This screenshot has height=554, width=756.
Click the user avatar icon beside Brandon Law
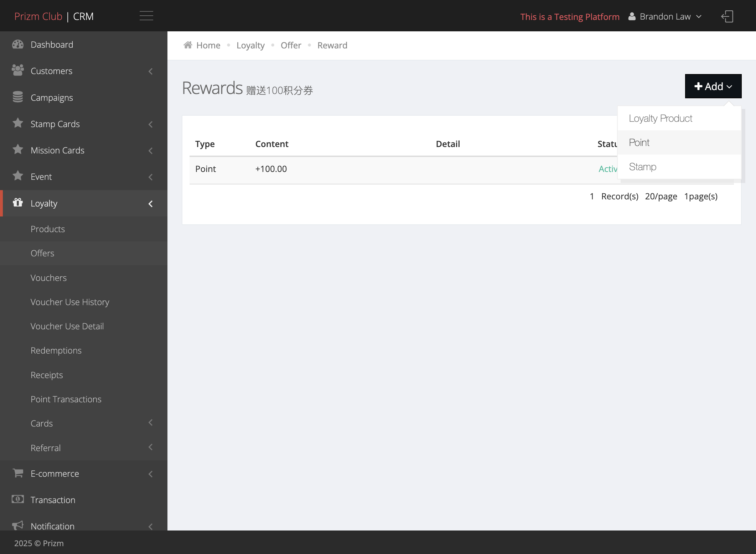point(632,16)
